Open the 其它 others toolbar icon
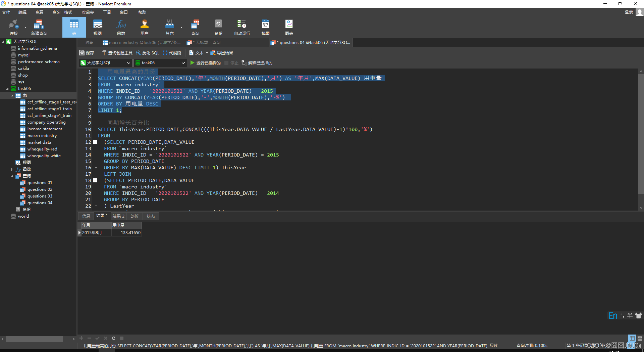The height and width of the screenshot is (352, 644). (170, 27)
